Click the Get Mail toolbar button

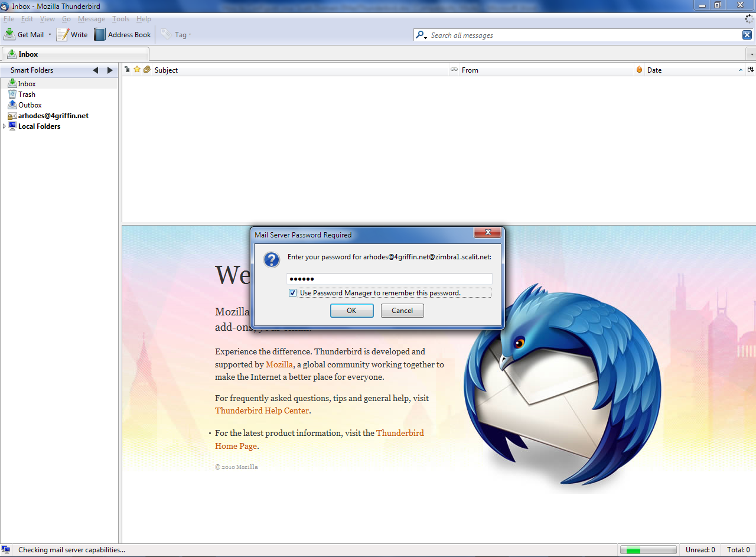[x=24, y=35]
